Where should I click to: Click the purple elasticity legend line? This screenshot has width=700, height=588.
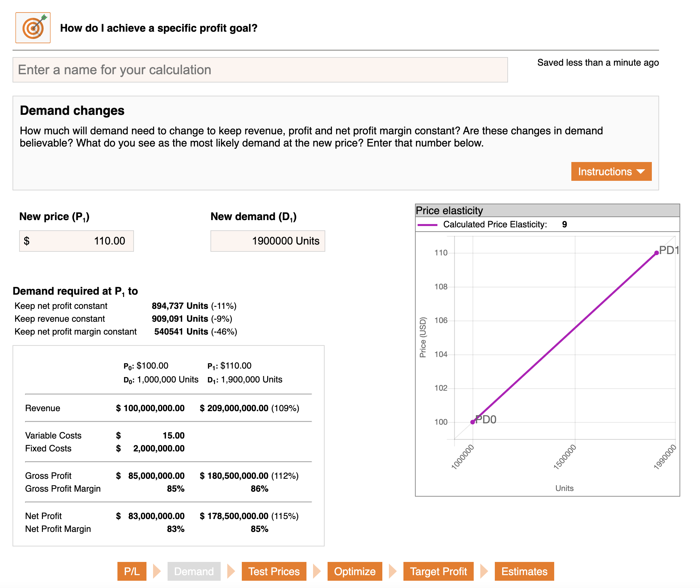click(427, 225)
